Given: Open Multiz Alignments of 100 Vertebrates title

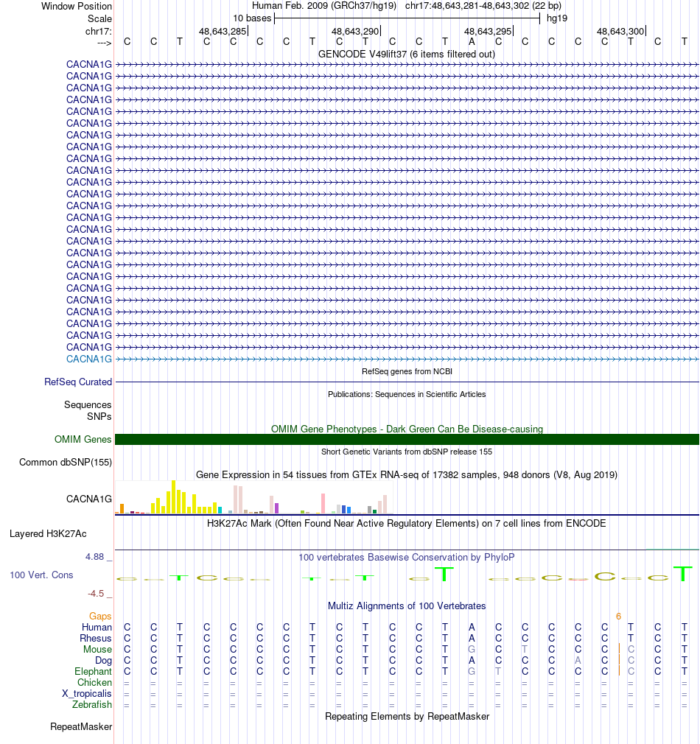Looking at the screenshot, I should click(x=407, y=606).
